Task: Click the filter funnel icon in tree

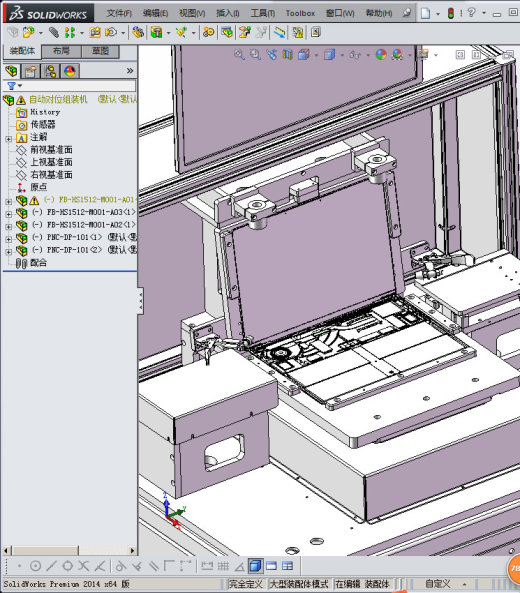Action: click(12, 86)
